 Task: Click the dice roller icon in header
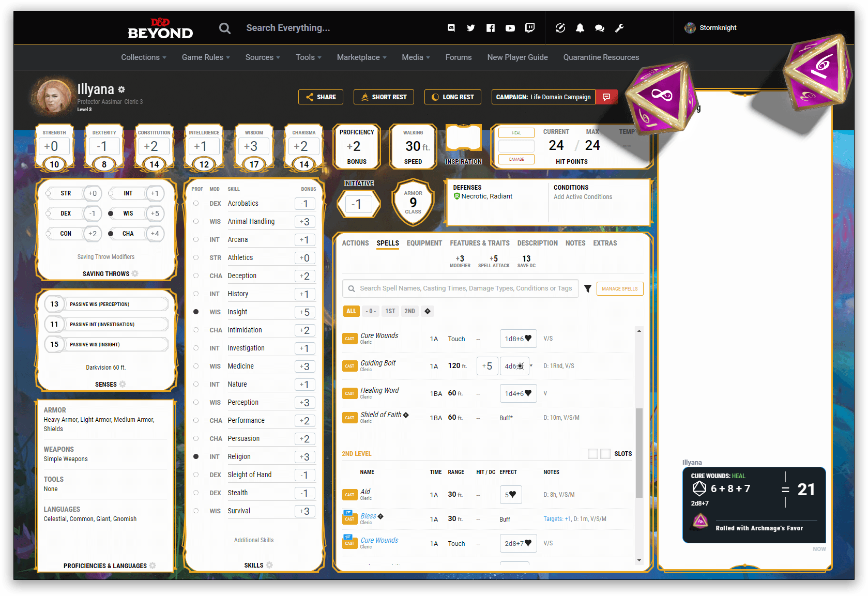(x=560, y=28)
